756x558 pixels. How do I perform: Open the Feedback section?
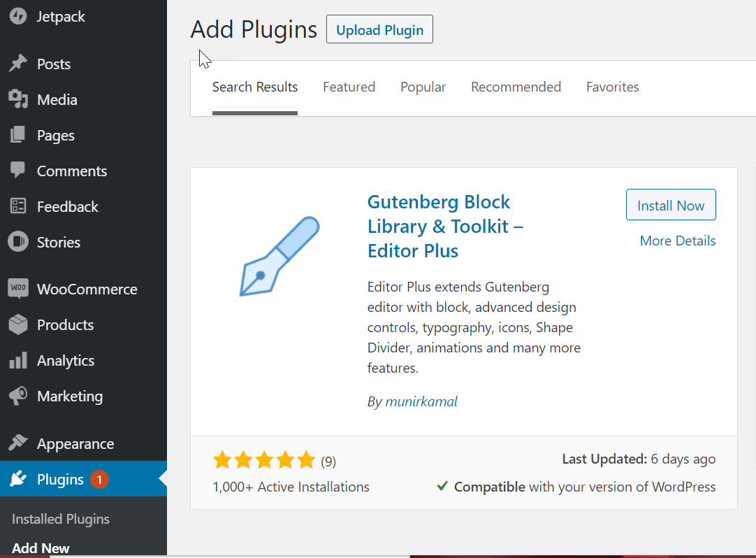coord(66,206)
